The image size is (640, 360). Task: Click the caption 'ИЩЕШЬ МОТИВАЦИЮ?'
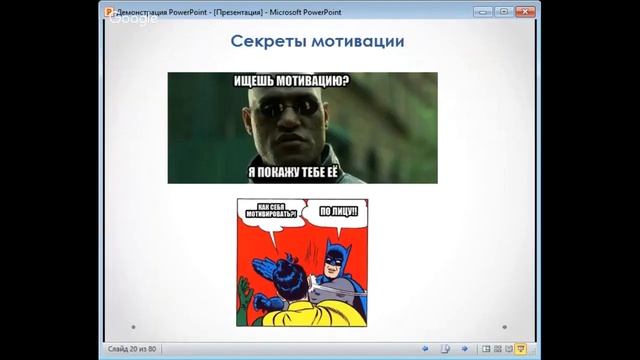tap(291, 81)
